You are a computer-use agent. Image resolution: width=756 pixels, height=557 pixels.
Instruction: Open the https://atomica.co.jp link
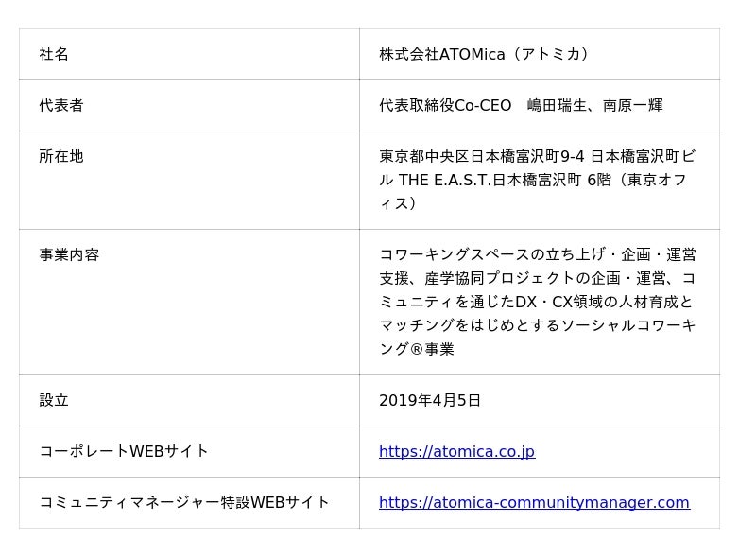456,451
